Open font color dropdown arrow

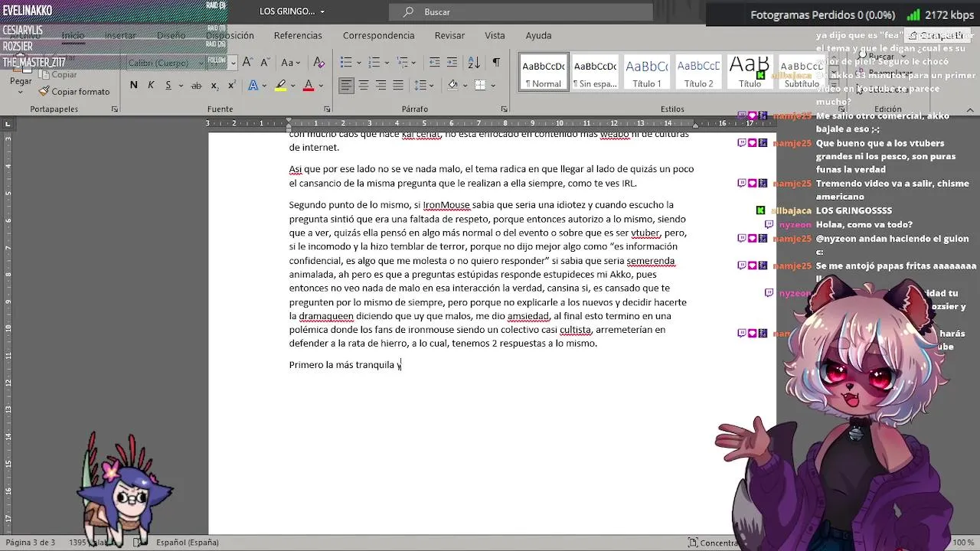321,86
